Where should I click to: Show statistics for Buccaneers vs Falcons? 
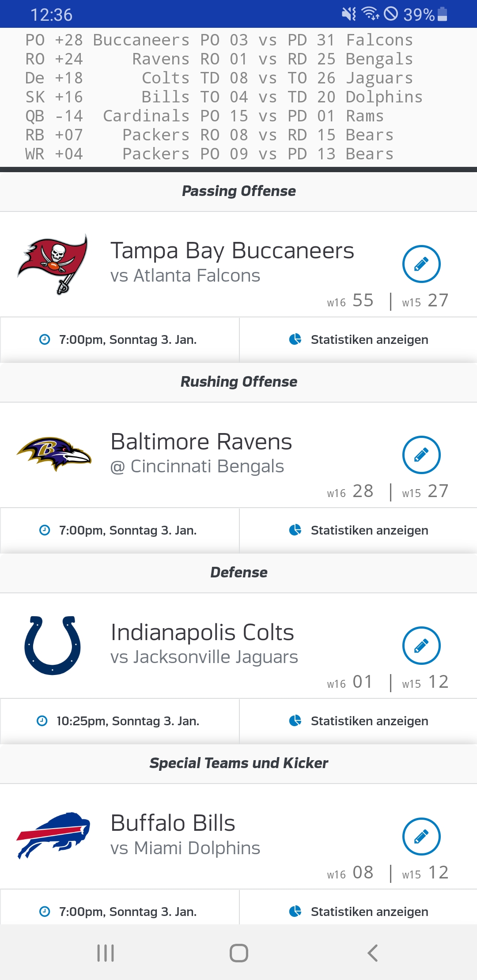click(359, 339)
